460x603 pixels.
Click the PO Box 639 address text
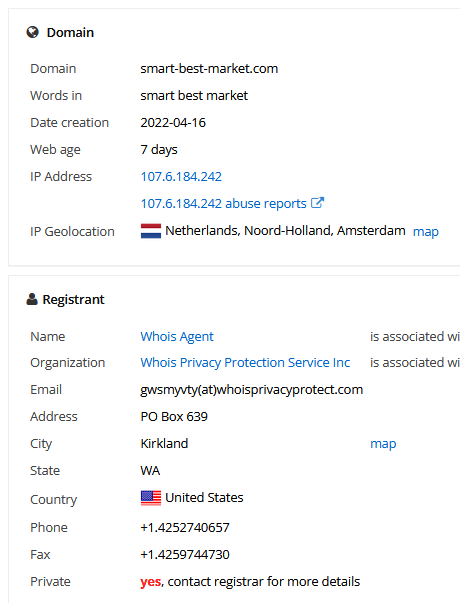point(174,416)
